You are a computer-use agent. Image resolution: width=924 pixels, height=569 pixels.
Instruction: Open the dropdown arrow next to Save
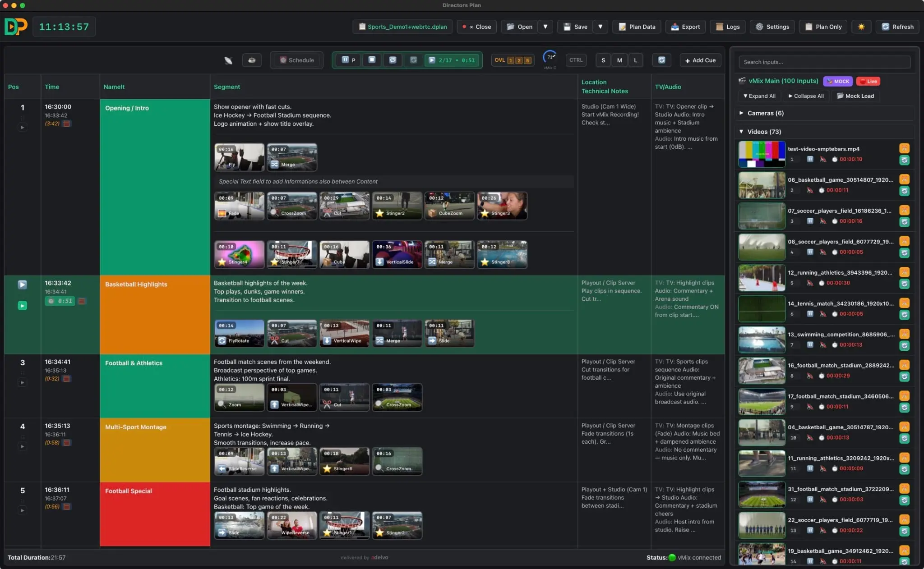(x=600, y=27)
